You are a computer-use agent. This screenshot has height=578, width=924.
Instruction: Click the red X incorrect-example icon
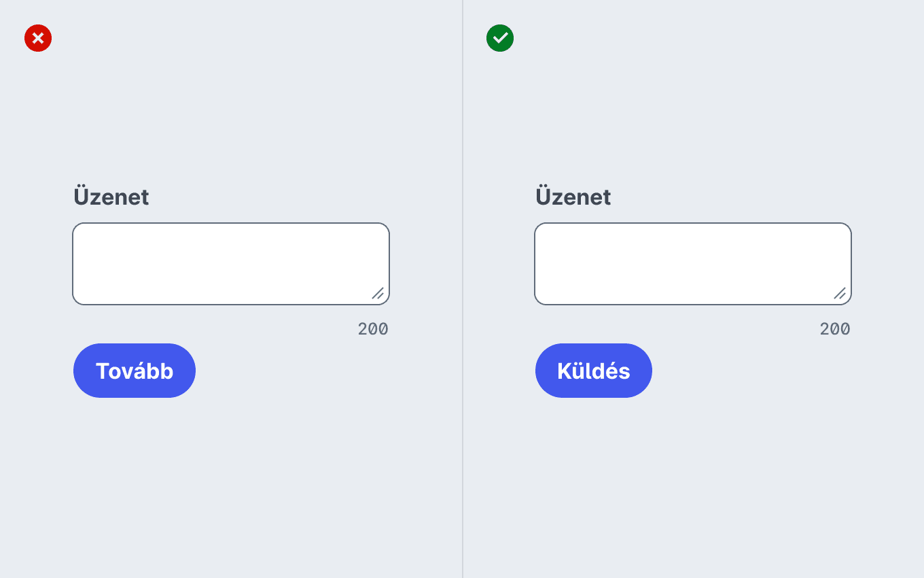pyautogui.click(x=38, y=38)
